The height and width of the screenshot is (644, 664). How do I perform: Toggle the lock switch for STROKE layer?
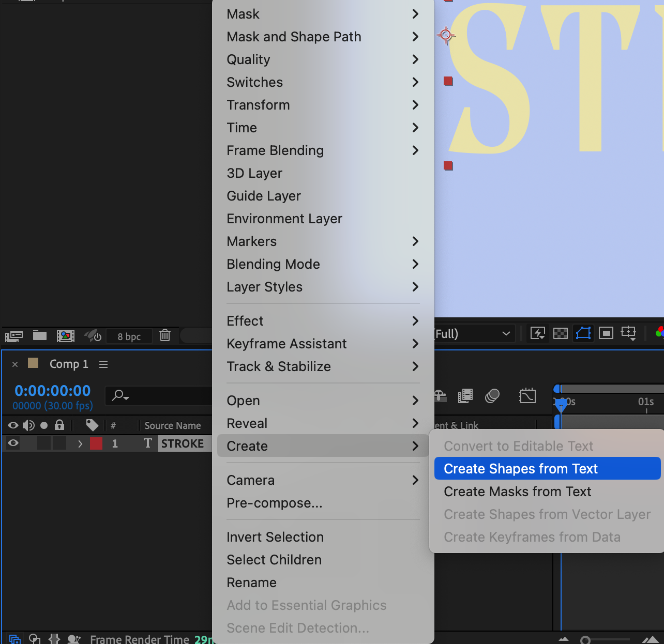click(x=59, y=443)
